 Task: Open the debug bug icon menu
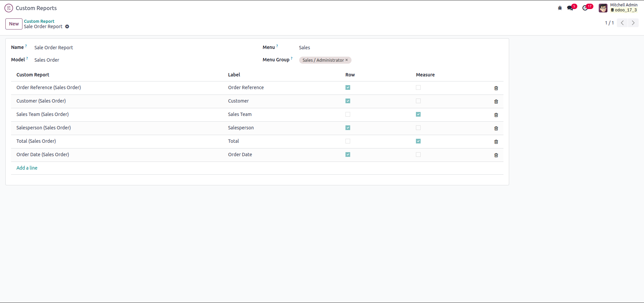[x=560, y=8]
